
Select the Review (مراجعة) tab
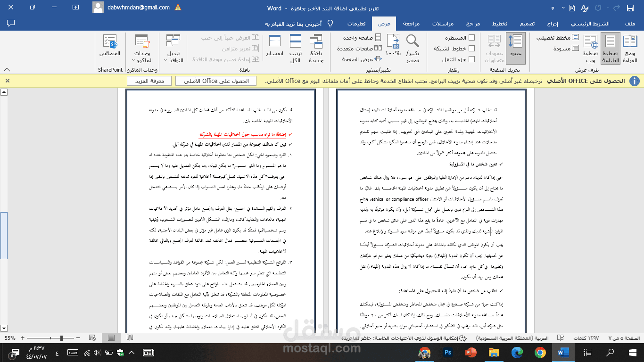(x=411, y=24)
